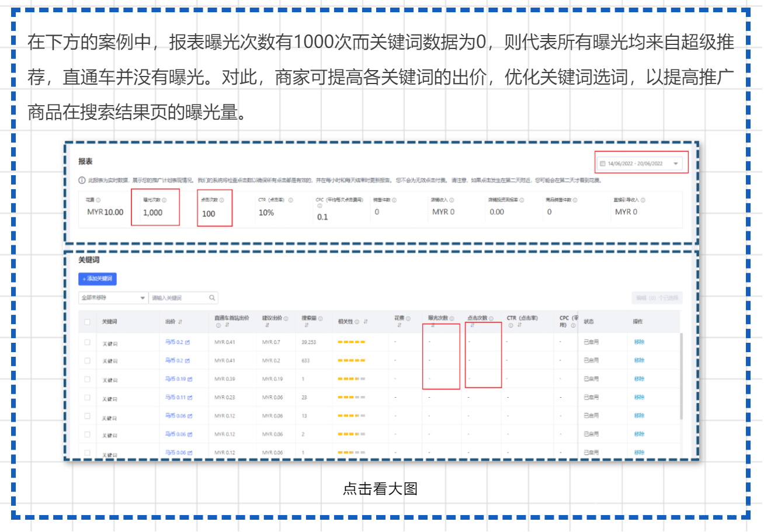The height and width of the screenshot is (532, 764).
Task: Click the info icon next to the 花费 metric
Action: [x=98, y=200]
